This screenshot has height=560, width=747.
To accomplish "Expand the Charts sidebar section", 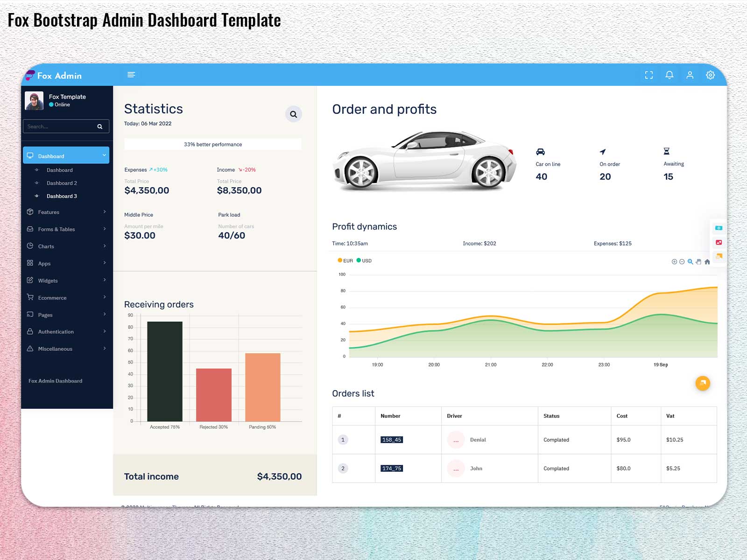I will 46,246.
